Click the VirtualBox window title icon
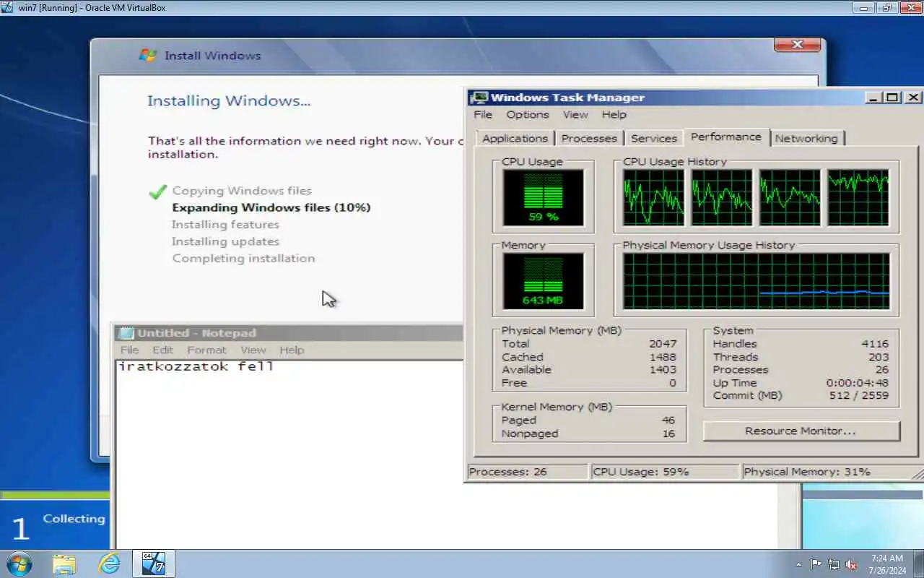This screenshot has width=924, height=578. pos(6,7)
